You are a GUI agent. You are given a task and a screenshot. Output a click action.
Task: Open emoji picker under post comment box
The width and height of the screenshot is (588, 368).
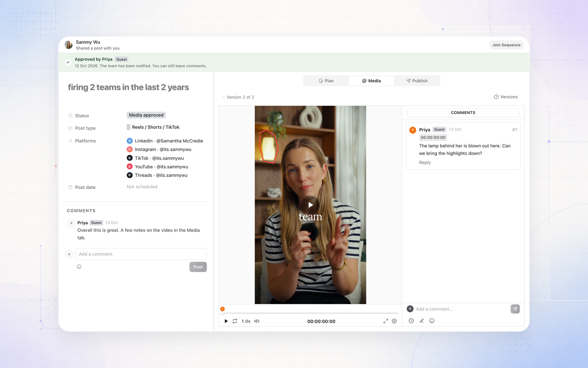[79, 267]
